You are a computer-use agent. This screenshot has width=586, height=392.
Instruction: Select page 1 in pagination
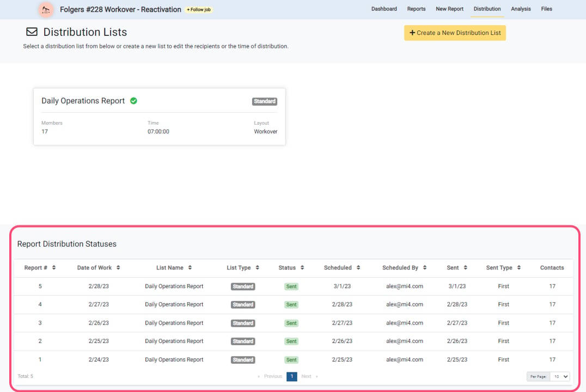(x=292, y=376)
